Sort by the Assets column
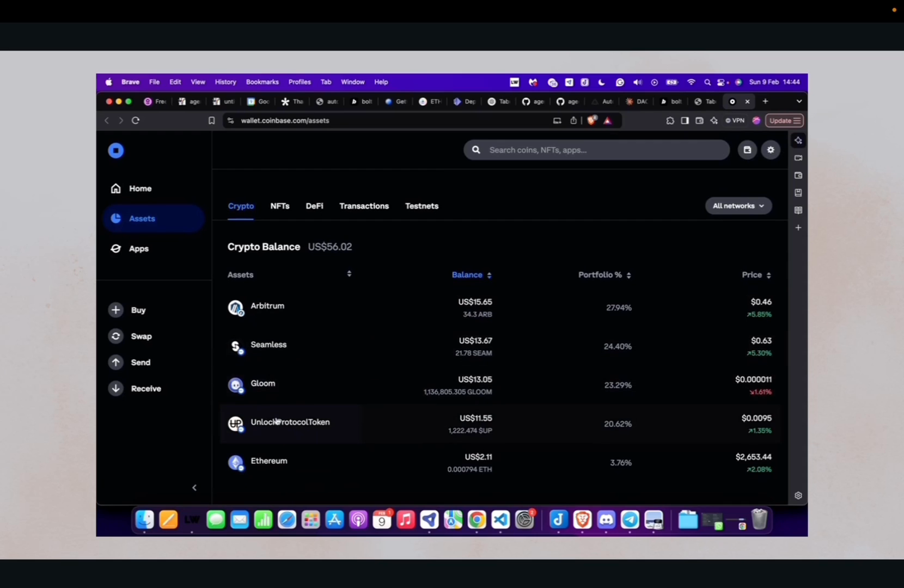 pyautogui.click(x=289, y=275)
